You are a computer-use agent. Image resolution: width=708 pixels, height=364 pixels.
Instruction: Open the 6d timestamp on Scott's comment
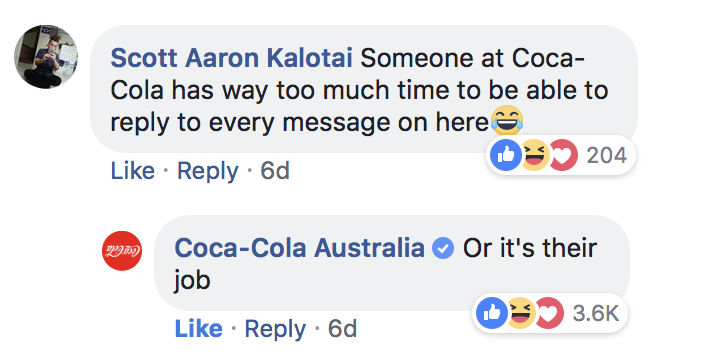coord(275,171)
